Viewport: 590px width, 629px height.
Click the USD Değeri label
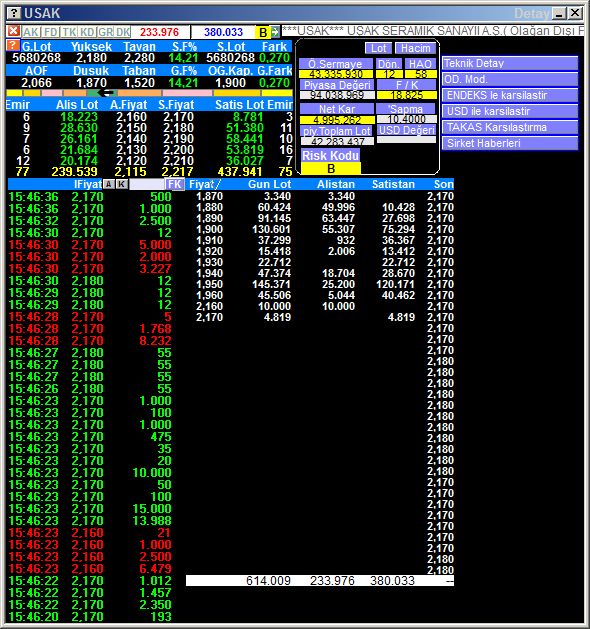pyautogui.click(x=406, y=130)
